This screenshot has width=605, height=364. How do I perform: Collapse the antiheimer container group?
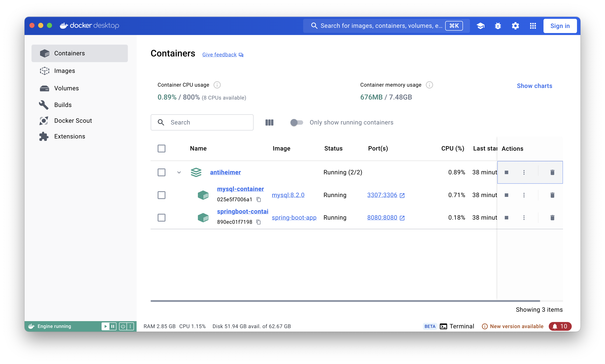coord(179,172)
